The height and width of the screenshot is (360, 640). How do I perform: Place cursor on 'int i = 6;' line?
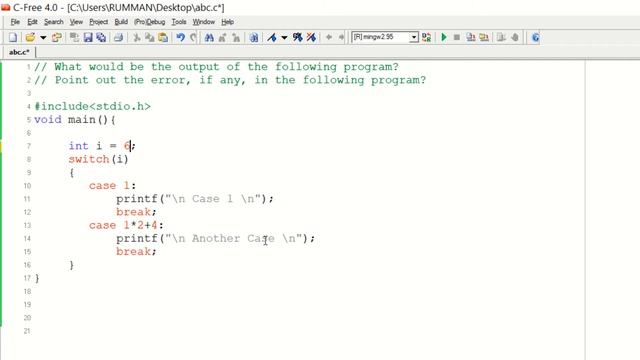coord(102,146)
